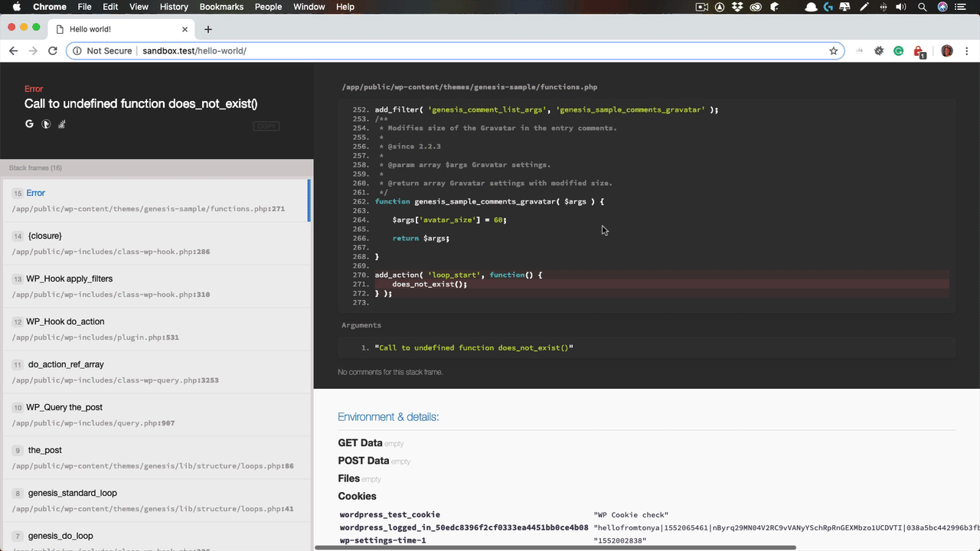Open the gear-shaped Chrome extension
This screenshot has height=551, width=980.
(879, 51)
